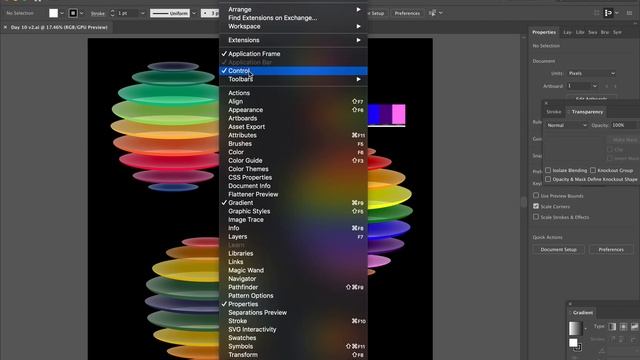The image size is (640, 360).
Task: Enable the Knockout Group checkbox
Action: 593,170
